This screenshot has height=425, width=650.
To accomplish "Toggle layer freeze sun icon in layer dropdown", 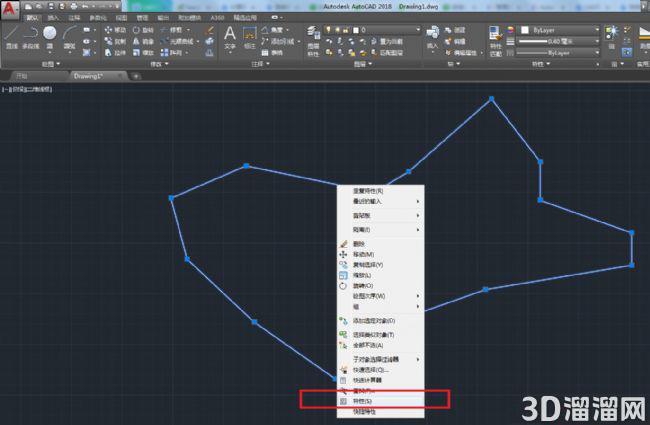I will pyautogui.click(x=337, y=30).
